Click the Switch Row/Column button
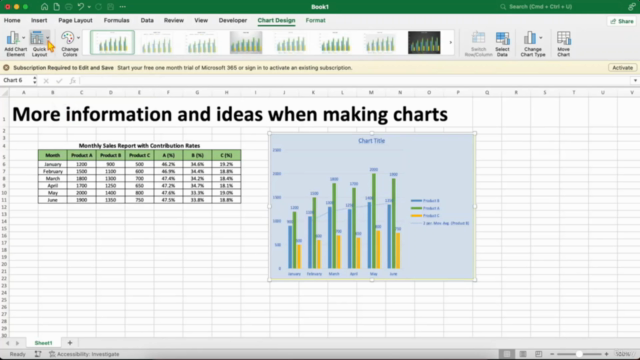This screenshot has height=360, width=640. point(478,44)
